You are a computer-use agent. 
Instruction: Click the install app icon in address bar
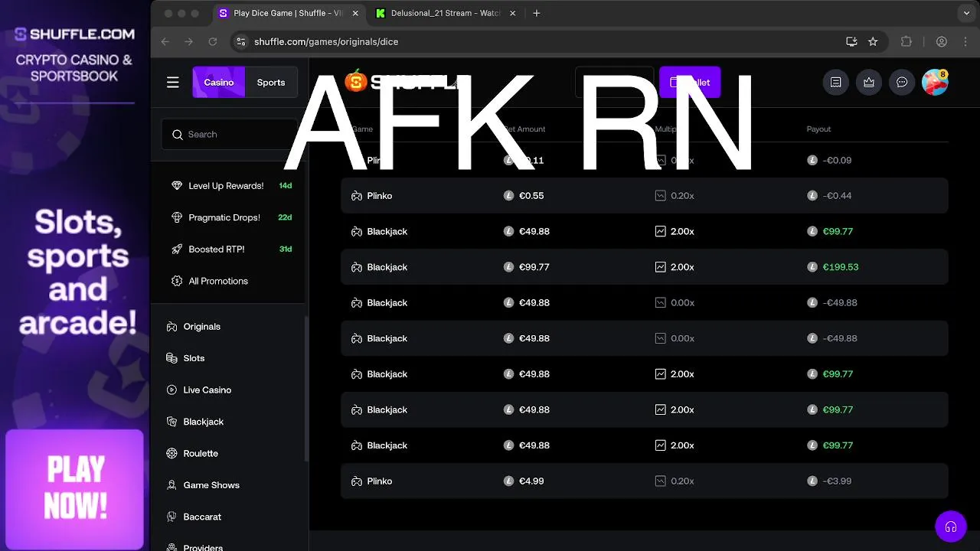[851, 41]
